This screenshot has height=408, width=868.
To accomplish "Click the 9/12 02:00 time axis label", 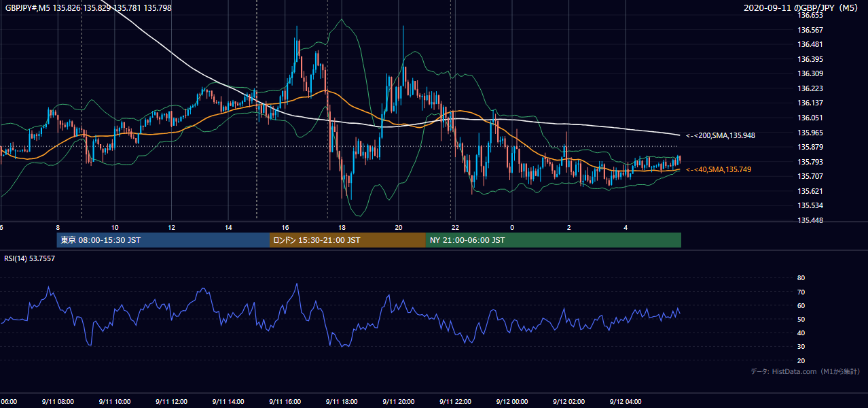I will pyautogui.click(x=569, y=401).
